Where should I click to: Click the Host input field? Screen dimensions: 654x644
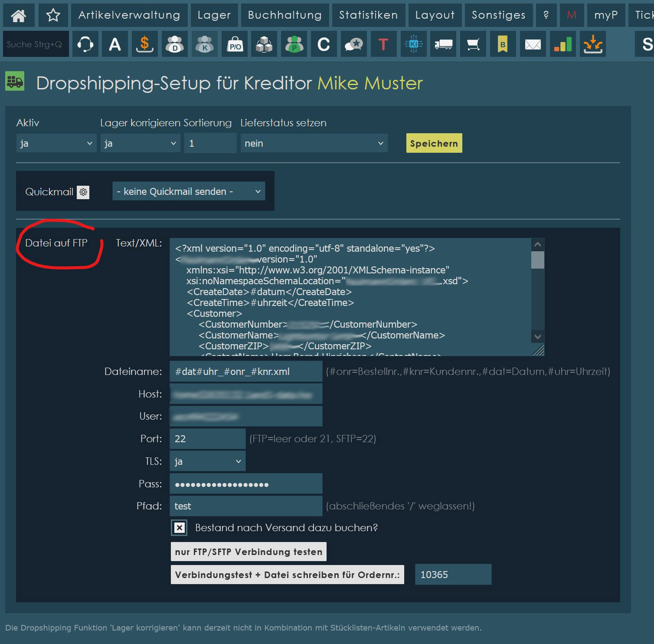(x=246, y=394)
